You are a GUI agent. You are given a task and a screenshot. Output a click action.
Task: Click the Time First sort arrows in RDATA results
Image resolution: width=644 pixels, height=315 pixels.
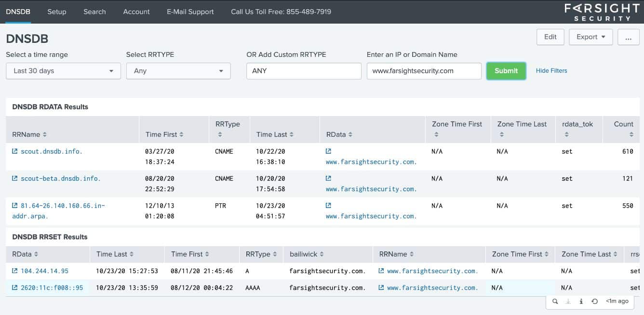(x=181, y=135)
